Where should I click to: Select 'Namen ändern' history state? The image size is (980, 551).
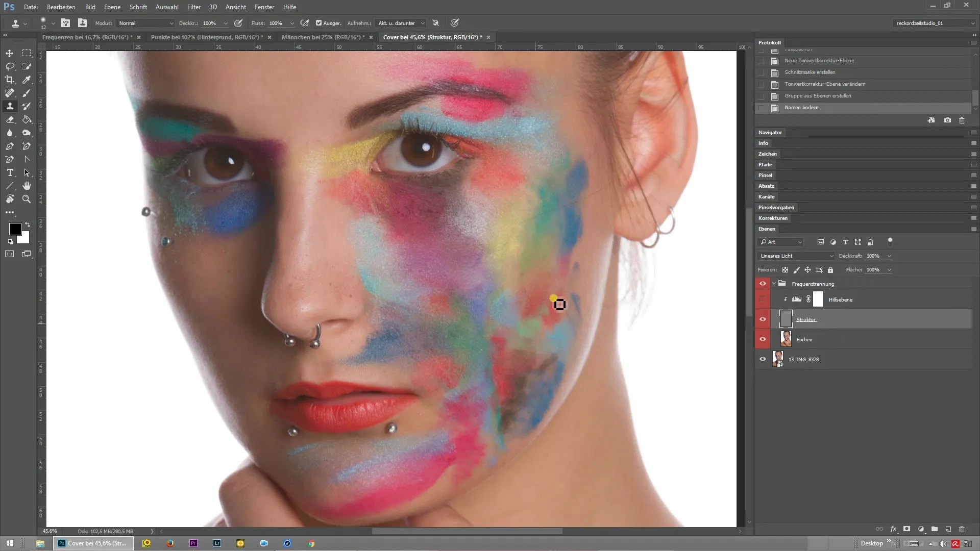tap(863, 108)
